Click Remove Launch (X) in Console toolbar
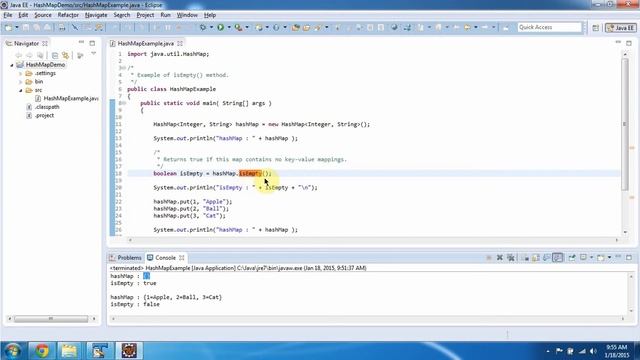The image size is (640, 360). (500, 258)
